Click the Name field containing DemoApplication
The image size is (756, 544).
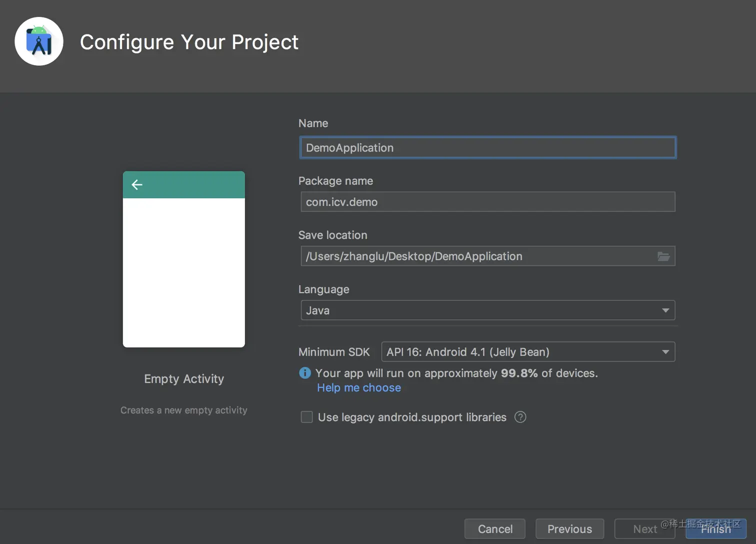point(487,147)
